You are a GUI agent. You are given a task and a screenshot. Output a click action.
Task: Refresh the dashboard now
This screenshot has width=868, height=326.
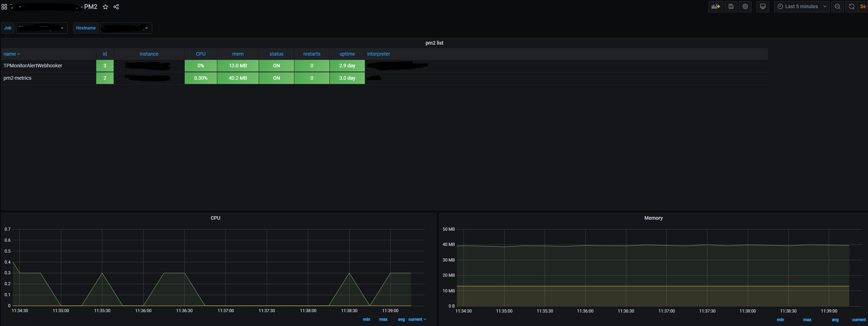tap(852, 6)
